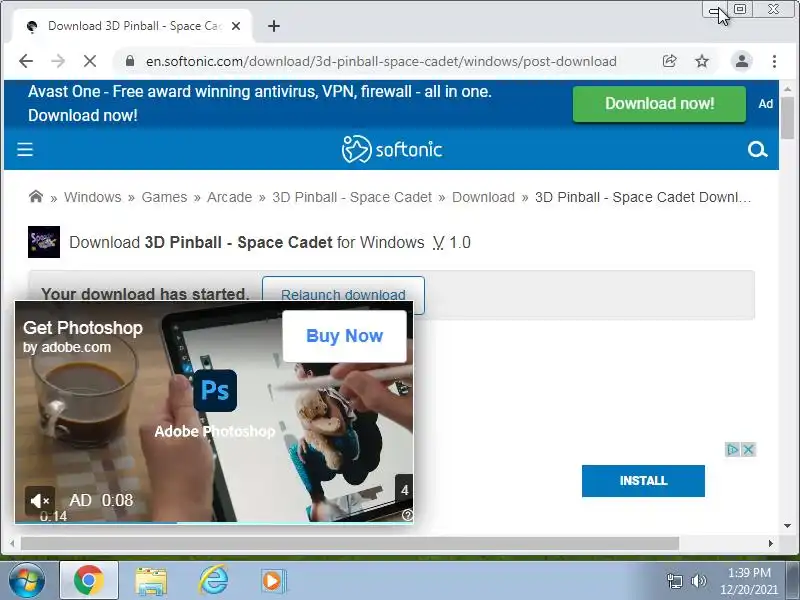The width and height of the screenshot is (800, 600).
Task: Open the Windows Start menu
Action: (27, 581)
